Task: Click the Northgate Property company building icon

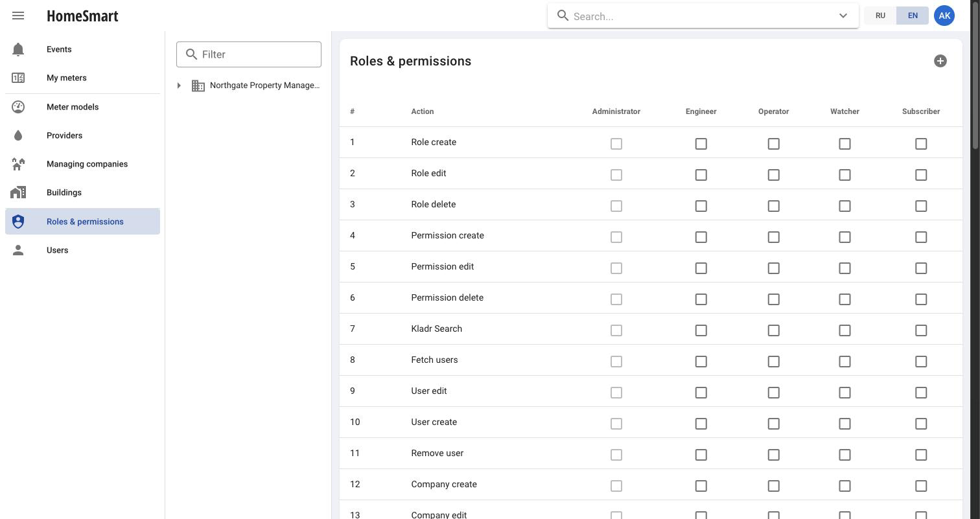Action: click(198, 86)
